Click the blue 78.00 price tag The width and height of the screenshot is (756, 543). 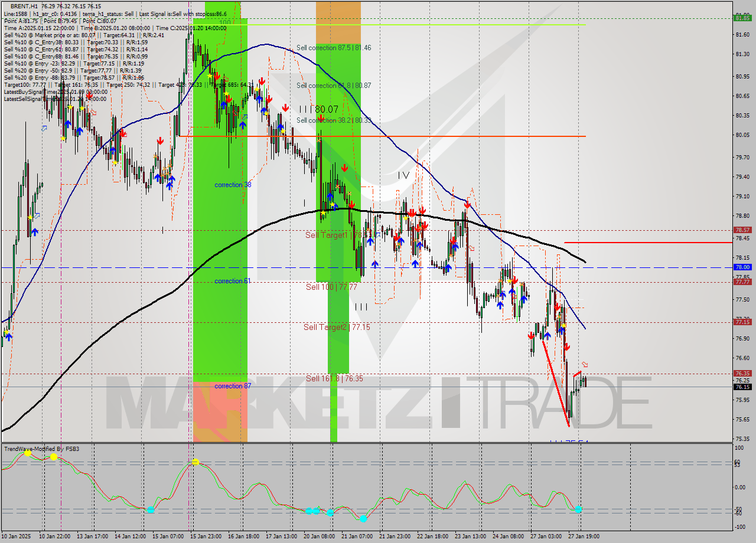click(742, 267)
